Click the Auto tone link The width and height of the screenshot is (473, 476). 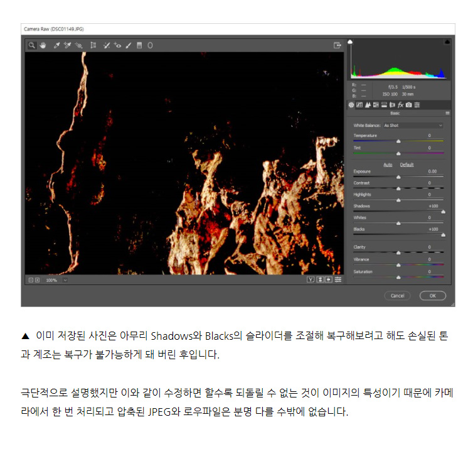click(x=388, y=165)
